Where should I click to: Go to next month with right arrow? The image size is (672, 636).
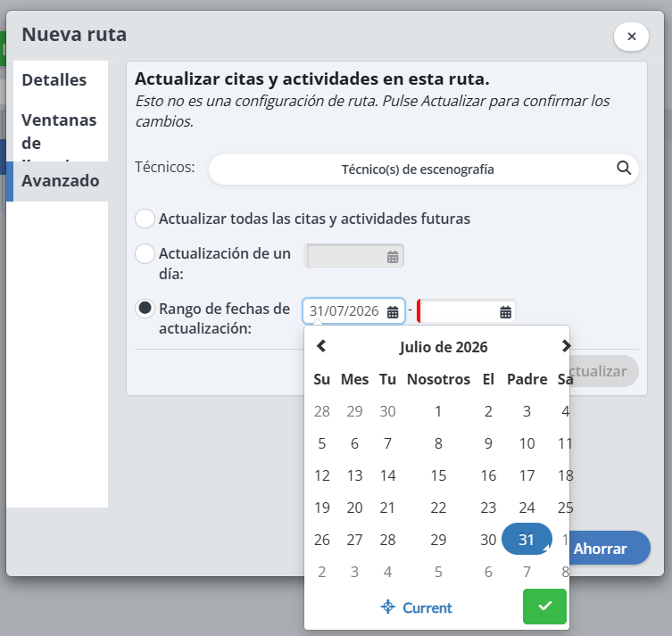click(566, 345)
